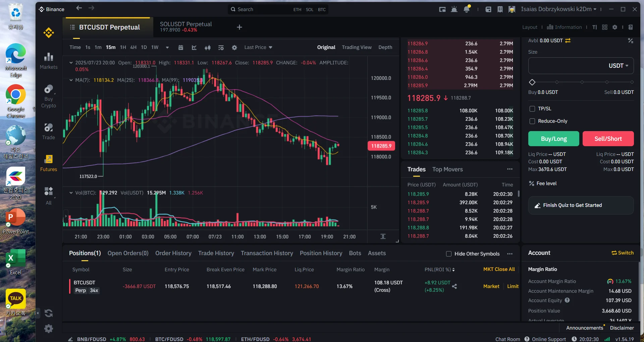Expand the time interval dropdown arrow
Viewport: 644px width, 342px height.
tap(167, 48)
